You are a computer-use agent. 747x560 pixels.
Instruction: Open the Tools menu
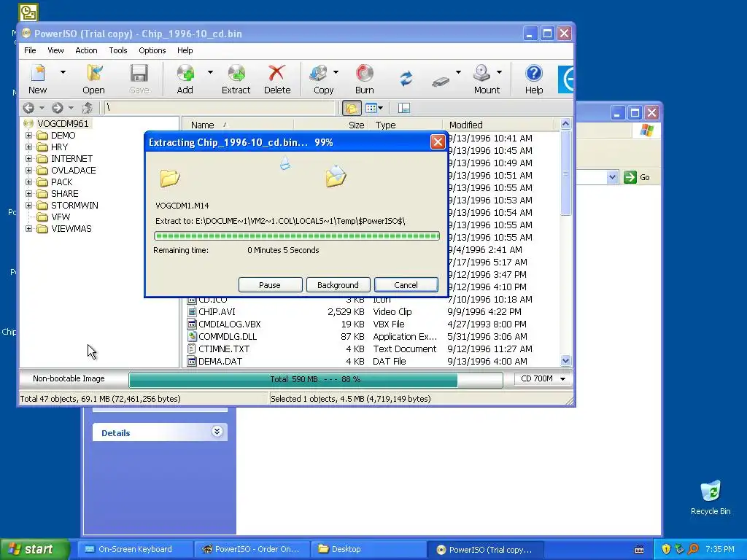point(118,50)
